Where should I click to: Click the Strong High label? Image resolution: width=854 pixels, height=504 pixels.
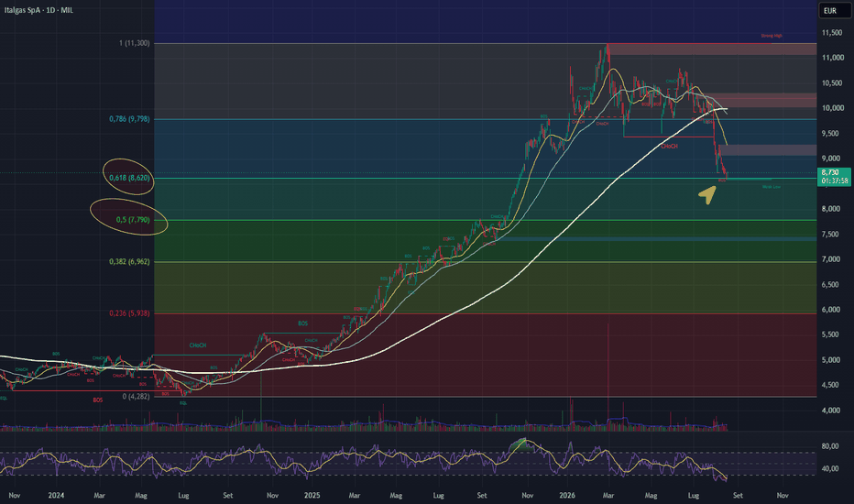click(772, 36)
